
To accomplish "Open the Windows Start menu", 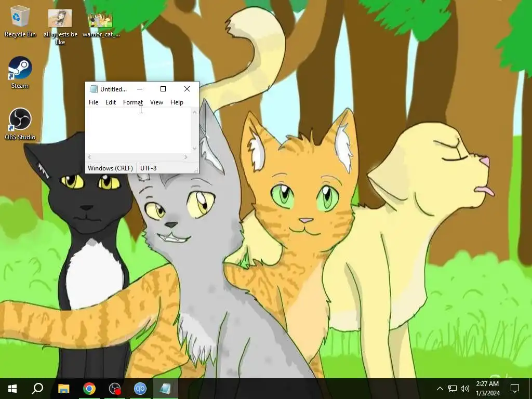I will point(12,389).
